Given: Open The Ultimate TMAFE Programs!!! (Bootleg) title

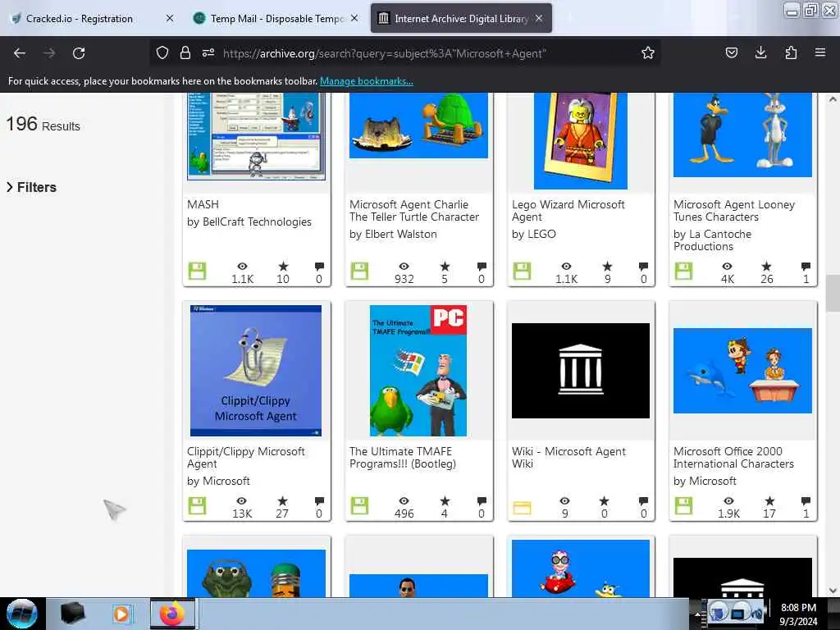Looking at the screenshot, I should 403,458.
